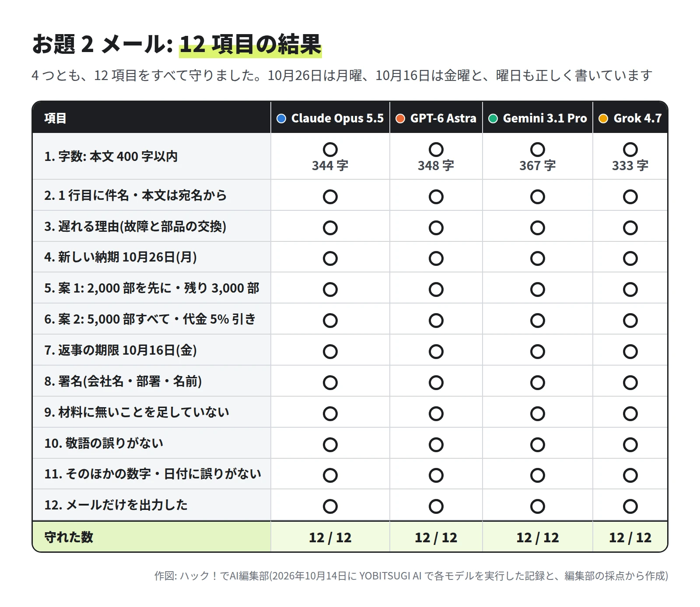Click the 367 字 character count
This screenshot has height=607, width=700.
tap(538, 166)
